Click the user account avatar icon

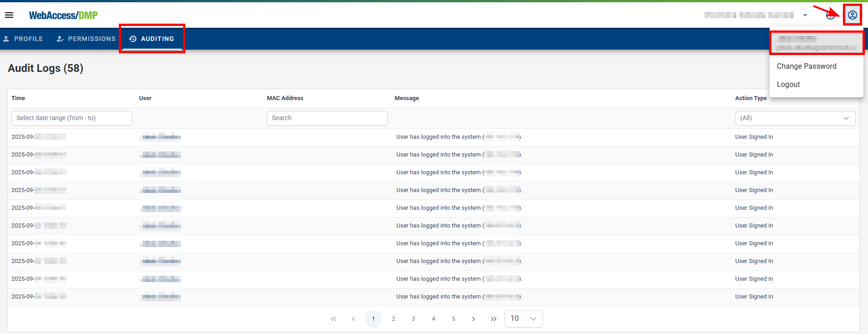[852, 15]
